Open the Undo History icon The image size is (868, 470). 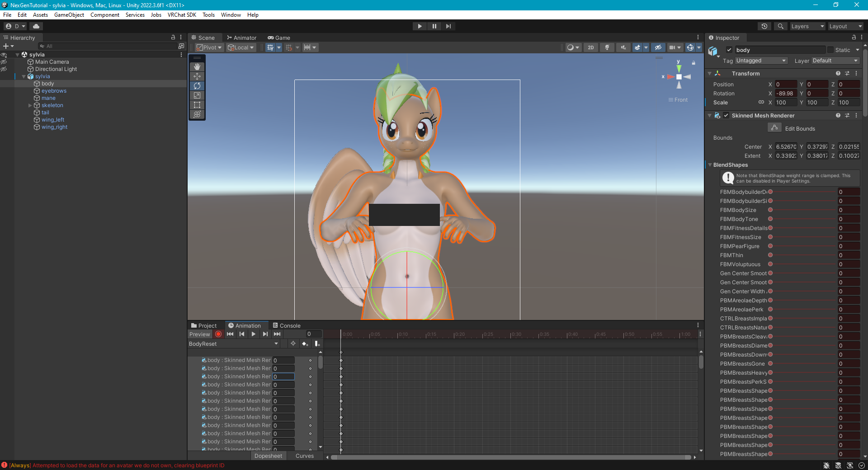pyautogui.click(x=764, y=26)
